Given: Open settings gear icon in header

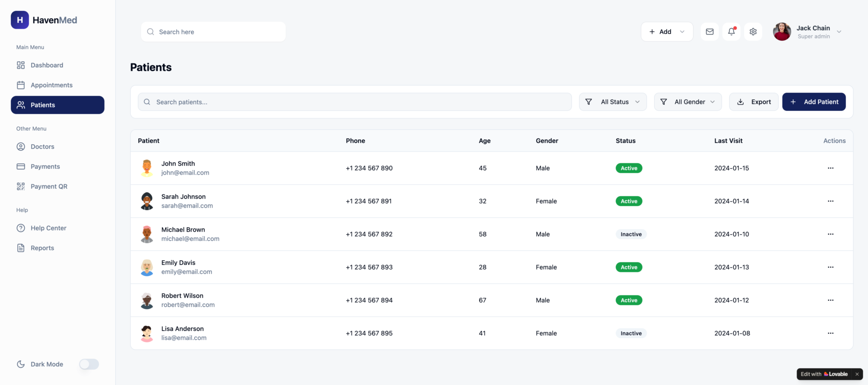Looking at the screenshot, I should coord(753,32).
